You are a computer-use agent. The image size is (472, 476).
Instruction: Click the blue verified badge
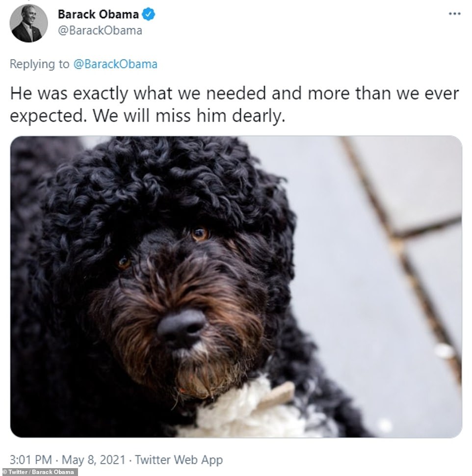[x=149, y=14]
